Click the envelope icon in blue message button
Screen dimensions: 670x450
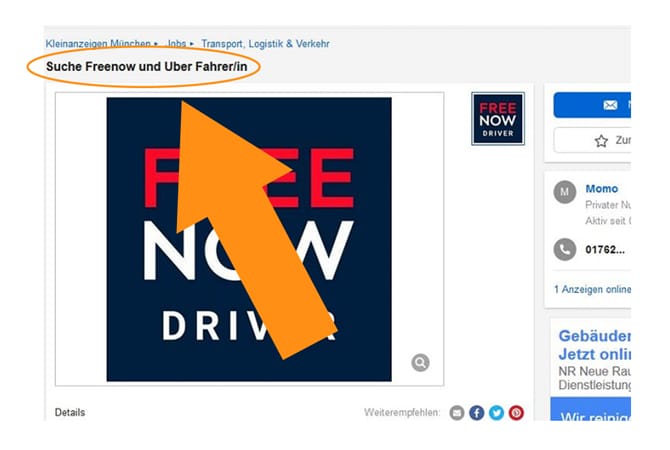click(x=610, y=105)
